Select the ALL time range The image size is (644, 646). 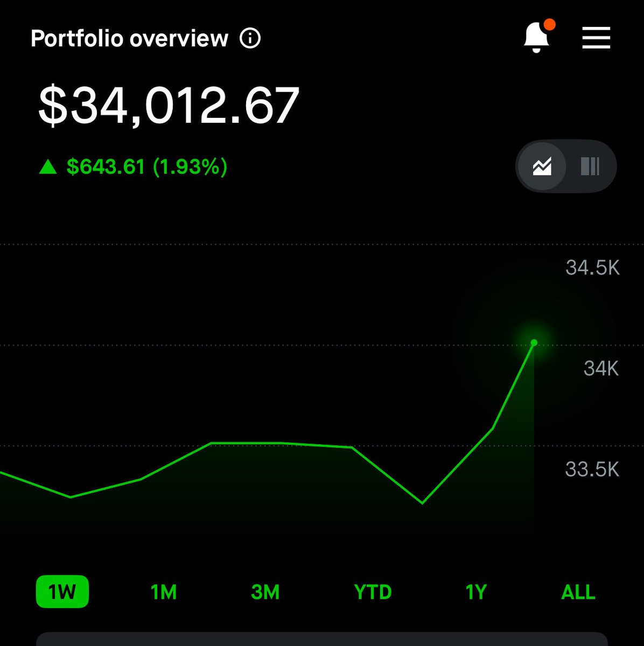click(578, 592)
